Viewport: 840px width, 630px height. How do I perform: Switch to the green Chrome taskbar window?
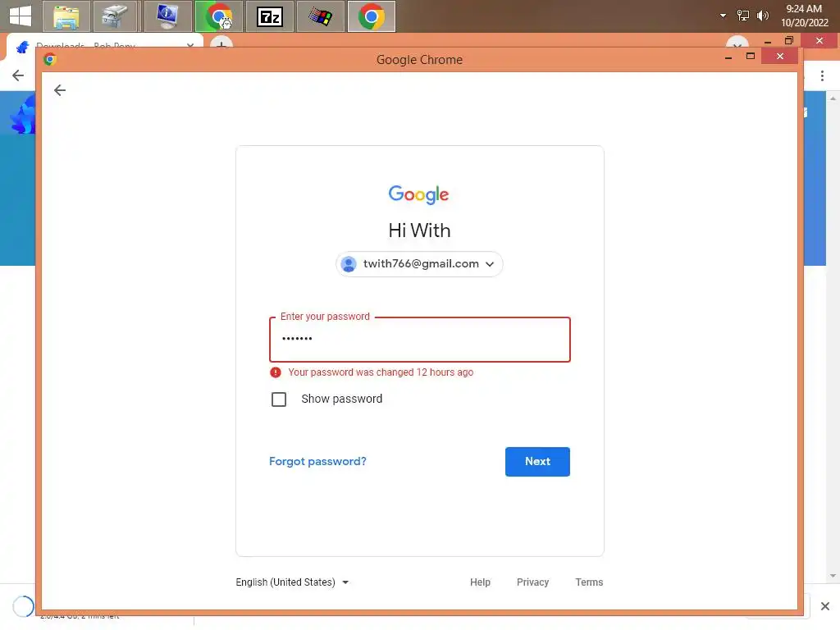218,16
